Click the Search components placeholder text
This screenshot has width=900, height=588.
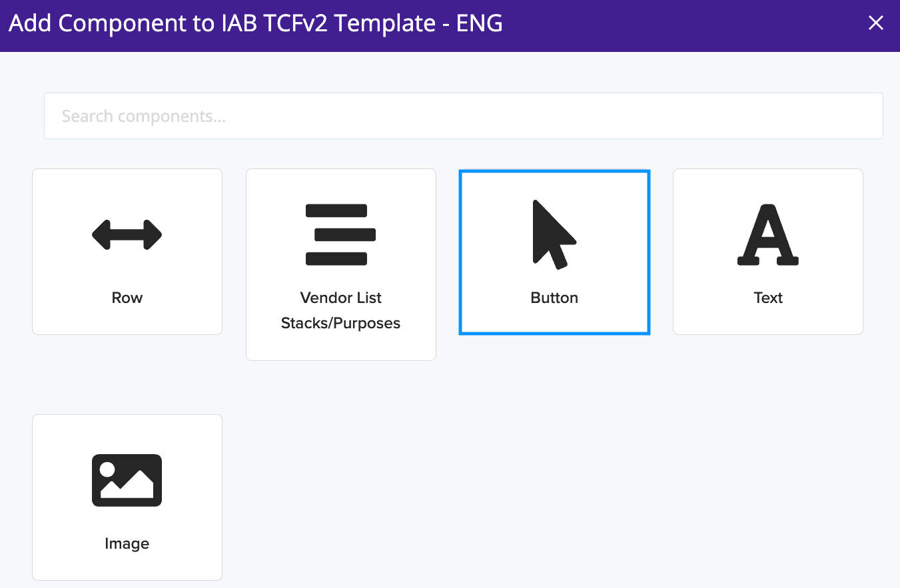tap(144, 117)
